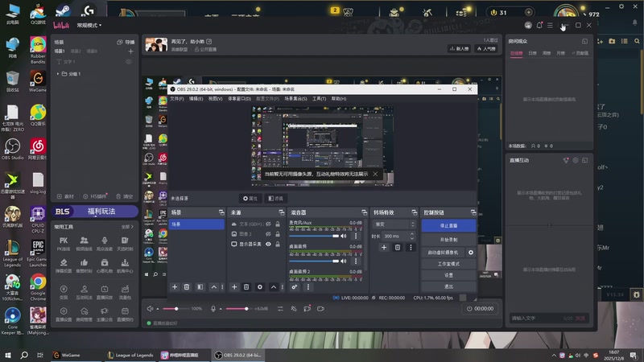The width and height of the screenshot is (644, 362).
Task: Open the 视频连线 tool
Action: 85,244
